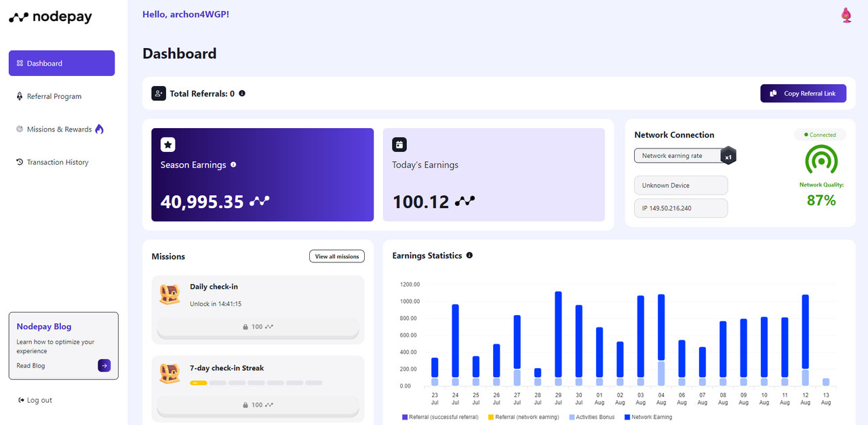This screenshot has height=425, width=868.
Task: View all missions
Action: (x=337, y=256)
